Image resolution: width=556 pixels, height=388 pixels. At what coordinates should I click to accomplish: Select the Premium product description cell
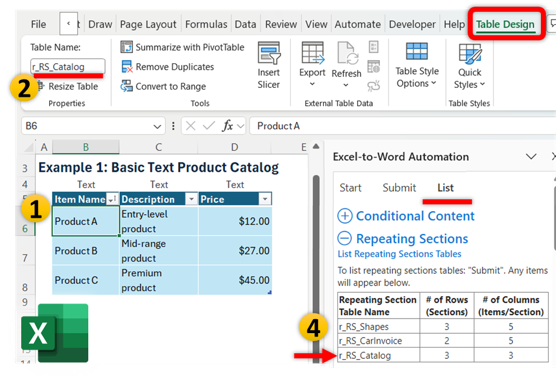pyautogui.click(x=159, y=280)
